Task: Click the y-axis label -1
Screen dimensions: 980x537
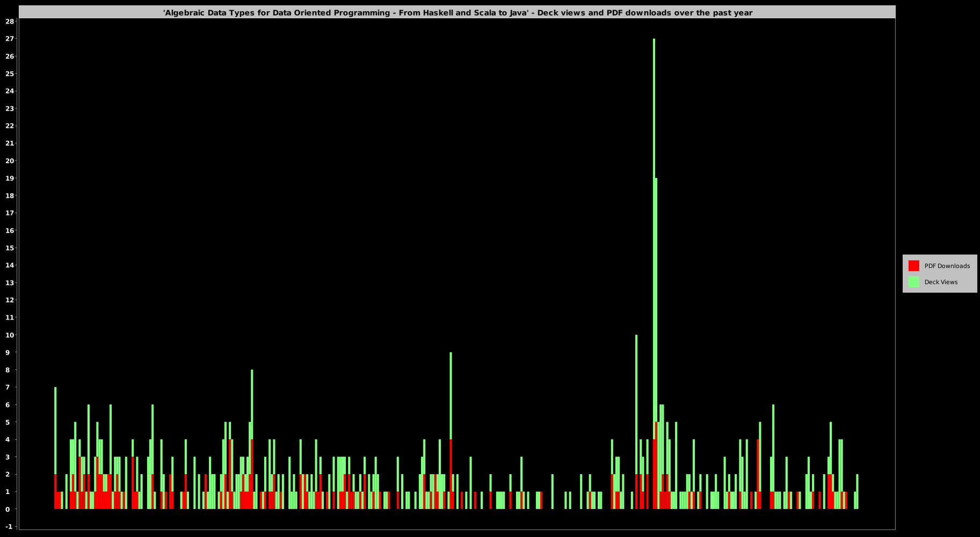Action: (9, 527)
